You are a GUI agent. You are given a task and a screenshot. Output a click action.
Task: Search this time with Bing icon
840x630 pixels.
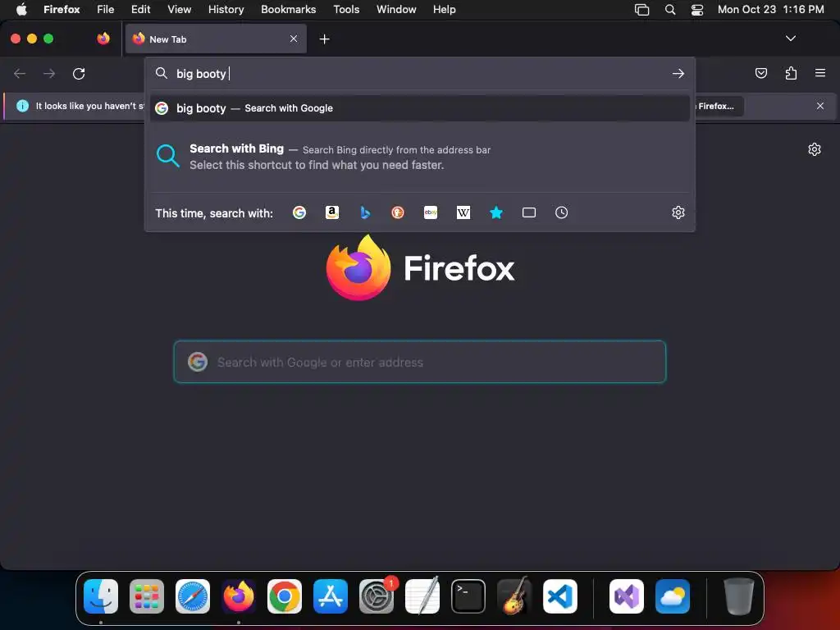tap(365, 212)
